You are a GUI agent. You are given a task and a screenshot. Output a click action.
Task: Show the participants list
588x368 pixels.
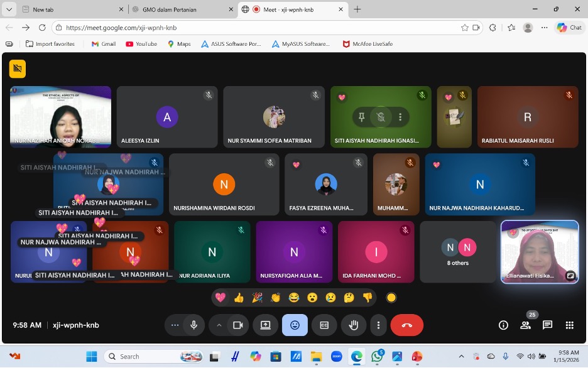click(525, 325)
